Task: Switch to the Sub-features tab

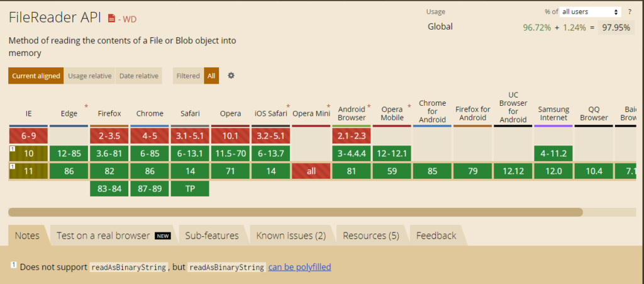Action: pos(211,236)
